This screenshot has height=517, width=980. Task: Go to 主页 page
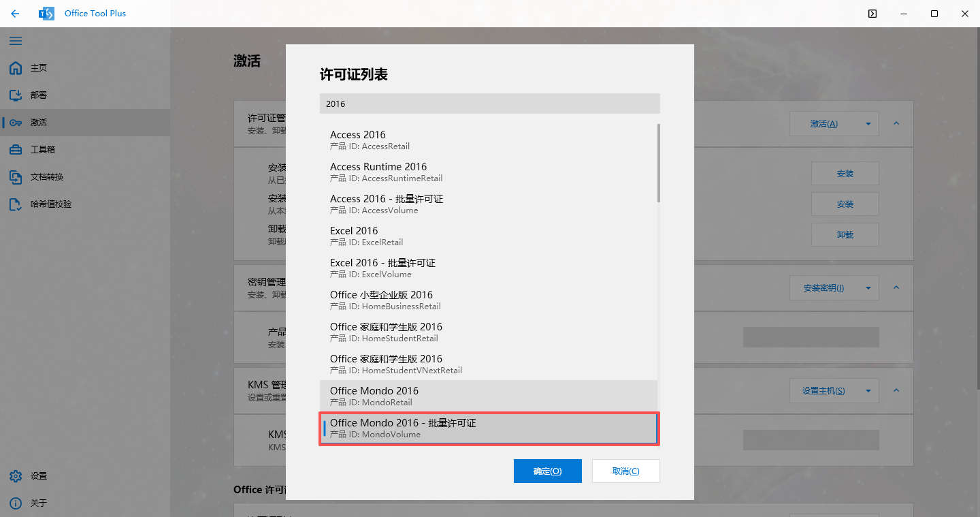[85, 68]
